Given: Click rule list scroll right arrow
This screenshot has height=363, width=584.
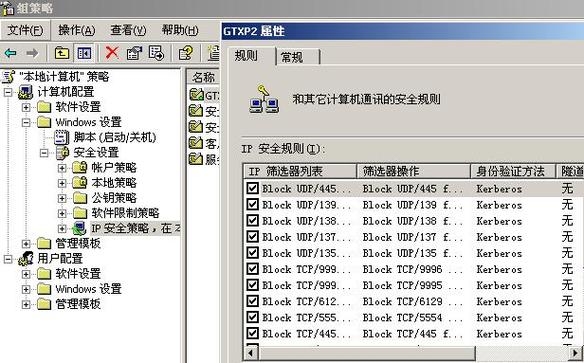Looking at the screenshot, I should [576, 353].
